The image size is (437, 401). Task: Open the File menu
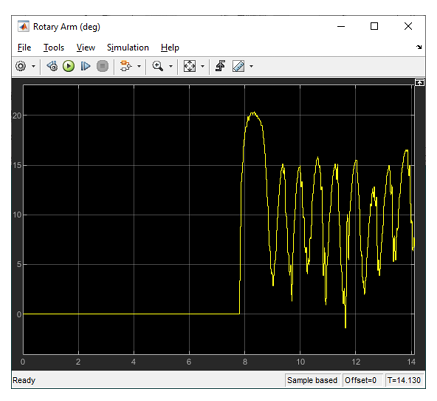tap(24, 48)
